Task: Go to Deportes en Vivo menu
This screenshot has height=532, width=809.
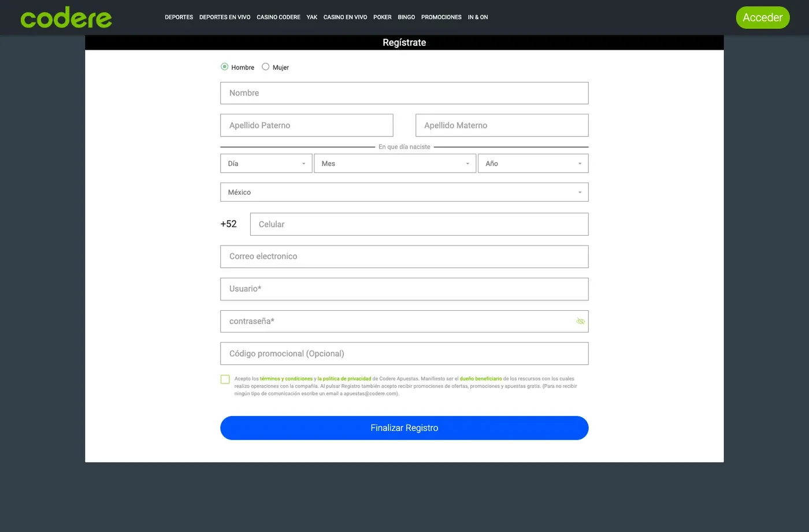Action: [x=225, y=17]
